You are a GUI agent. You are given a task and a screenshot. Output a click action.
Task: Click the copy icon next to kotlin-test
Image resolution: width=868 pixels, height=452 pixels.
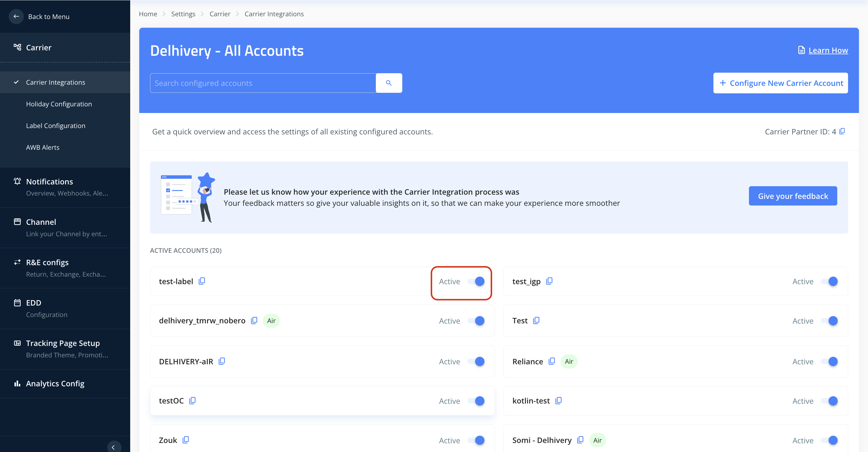558,400
